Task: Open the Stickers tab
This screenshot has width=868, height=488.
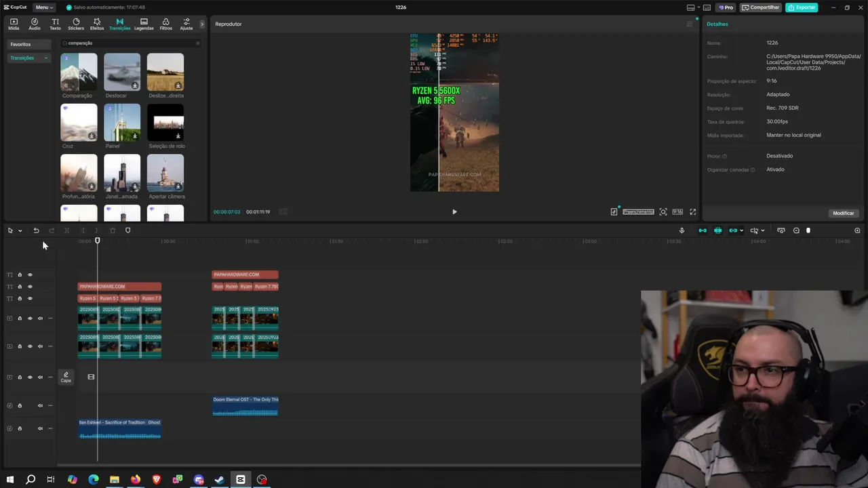Action: 76,24
